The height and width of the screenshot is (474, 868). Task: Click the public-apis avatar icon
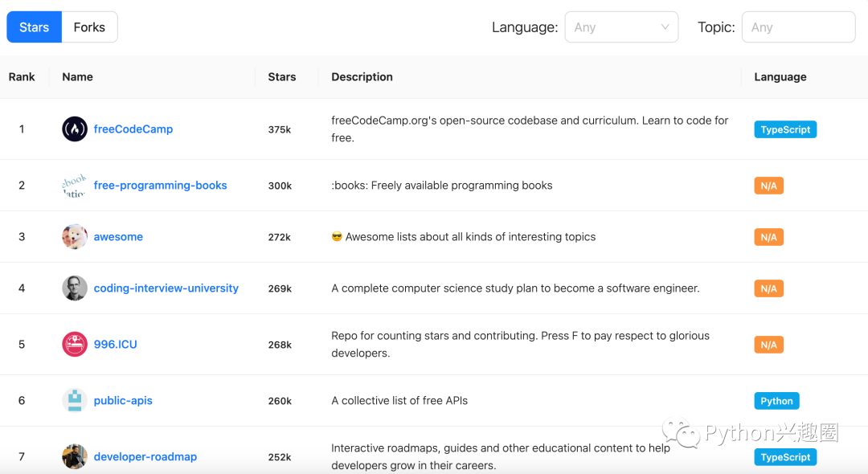pos(75,401)
